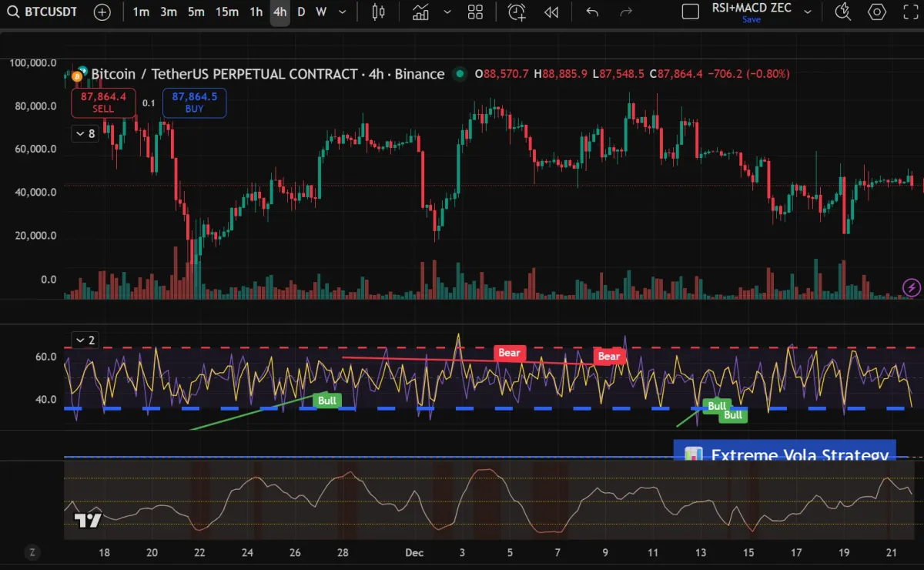Select the 3m timeframe
Image resolution: width=924 pixels, height=570 pixels.
169,12
